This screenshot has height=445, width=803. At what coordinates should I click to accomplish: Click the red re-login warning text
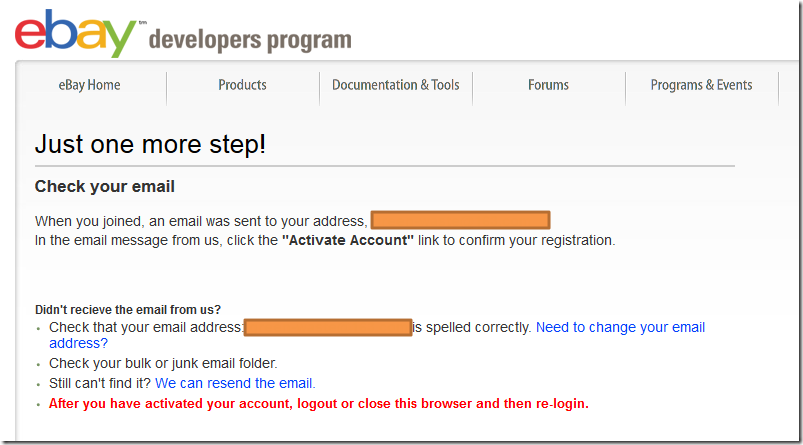318,404
